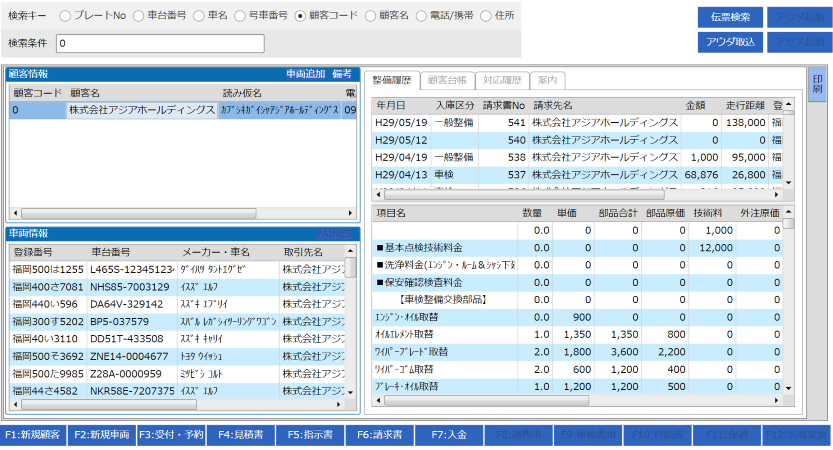This screenshot has height=450, width=833.
Task: Select history row H29/05/12 invoice 540
Action: pos(577,140)
